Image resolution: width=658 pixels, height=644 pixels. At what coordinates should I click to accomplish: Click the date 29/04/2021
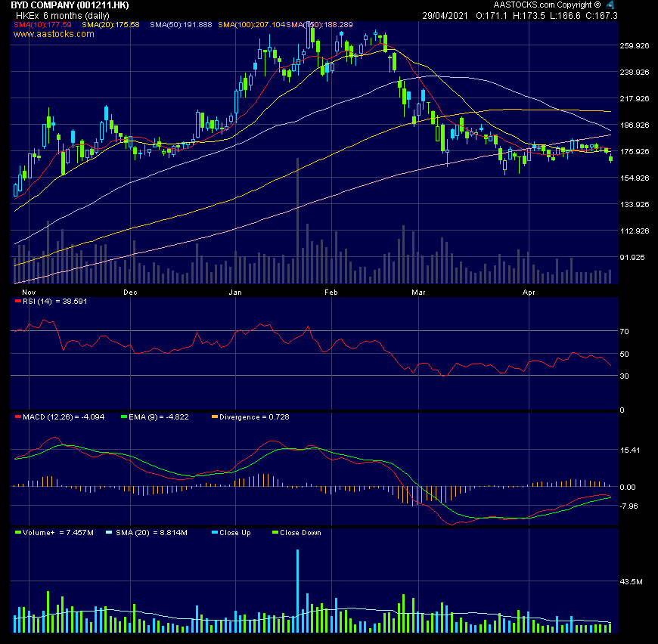click(445, 16)
